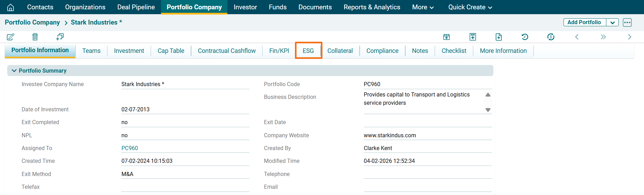Click the duplicate record icon
644x195 pixels.
point(60,37)
